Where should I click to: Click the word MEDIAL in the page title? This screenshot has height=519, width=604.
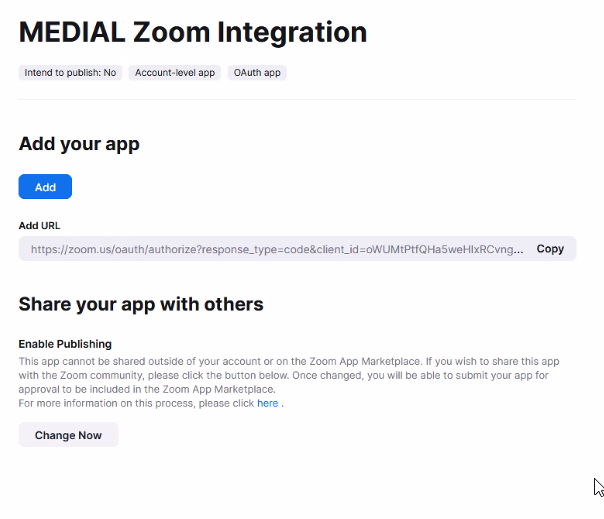[x=72, y=32]
